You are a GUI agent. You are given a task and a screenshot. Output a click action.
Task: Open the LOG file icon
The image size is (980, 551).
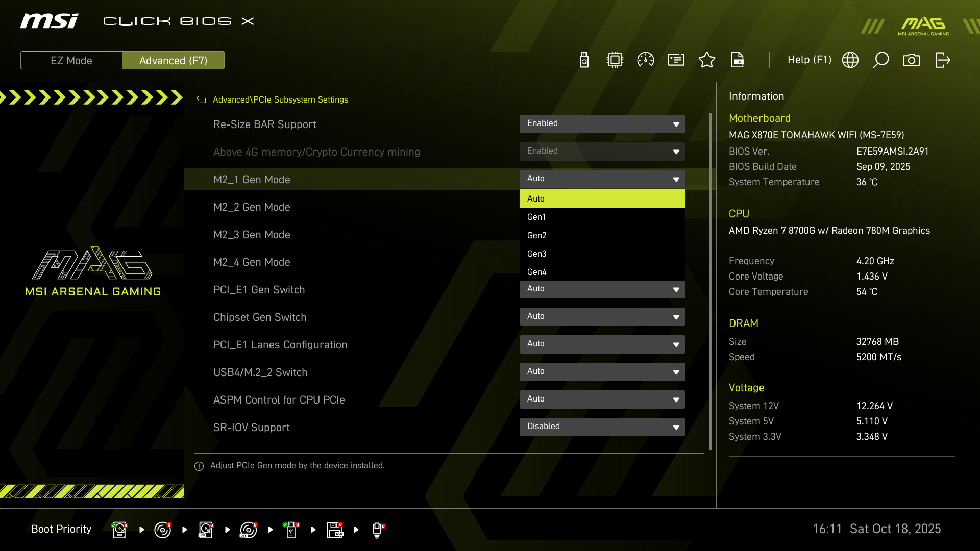[738, 60]
